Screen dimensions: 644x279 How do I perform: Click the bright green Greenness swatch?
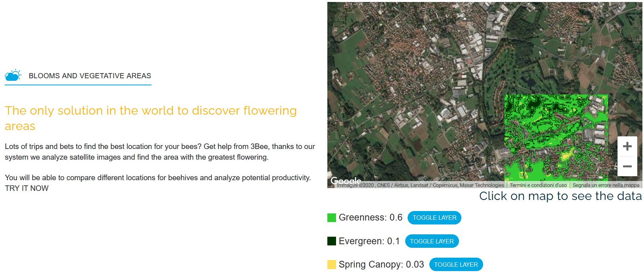point(332,218)
